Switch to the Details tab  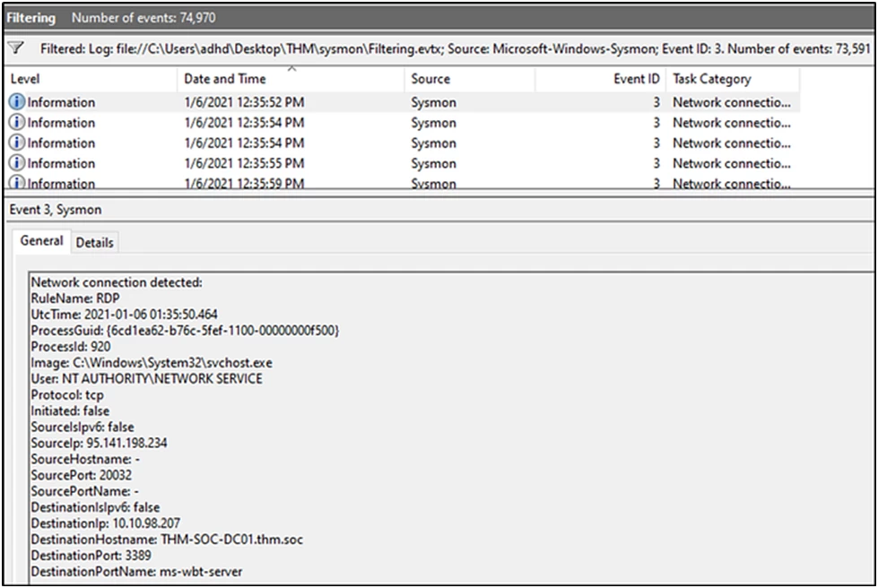pyautogui.click(x=94, y=242)
